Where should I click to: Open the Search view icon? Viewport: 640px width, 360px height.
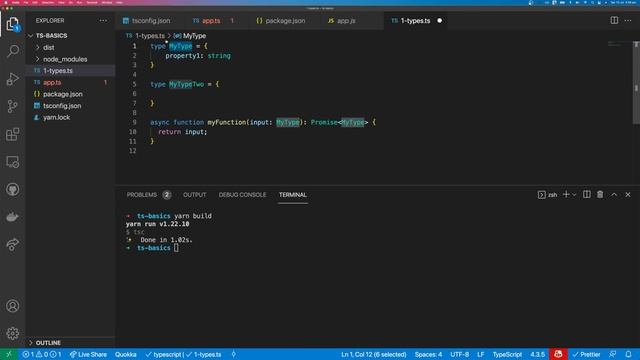[x=13, y=51]
